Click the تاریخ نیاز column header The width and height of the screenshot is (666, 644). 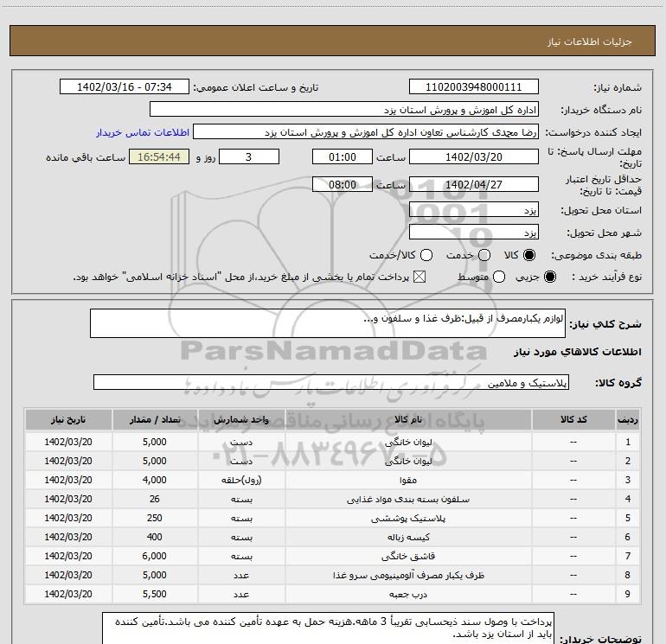pos(68,419)
